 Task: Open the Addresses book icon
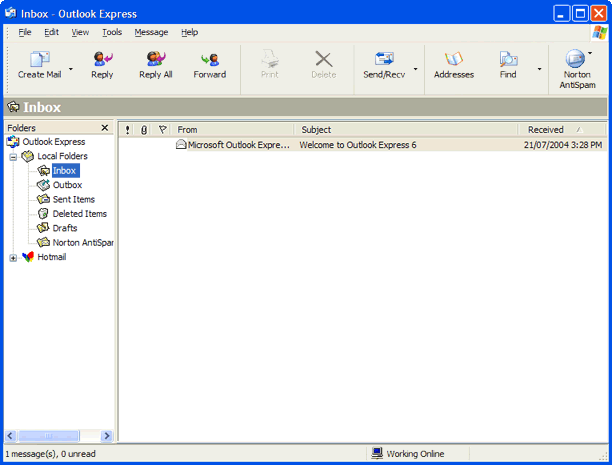[x=454, y=60]
